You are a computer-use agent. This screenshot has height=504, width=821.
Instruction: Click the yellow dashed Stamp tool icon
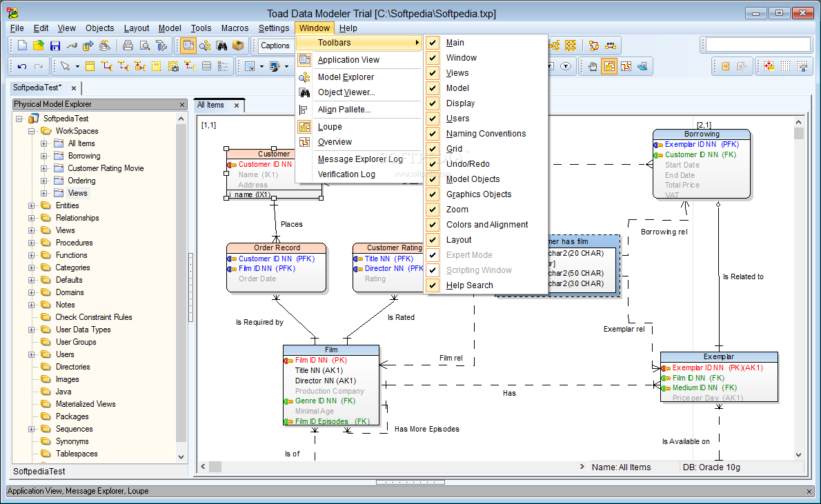pyautogui.click(x=156, y=66)
